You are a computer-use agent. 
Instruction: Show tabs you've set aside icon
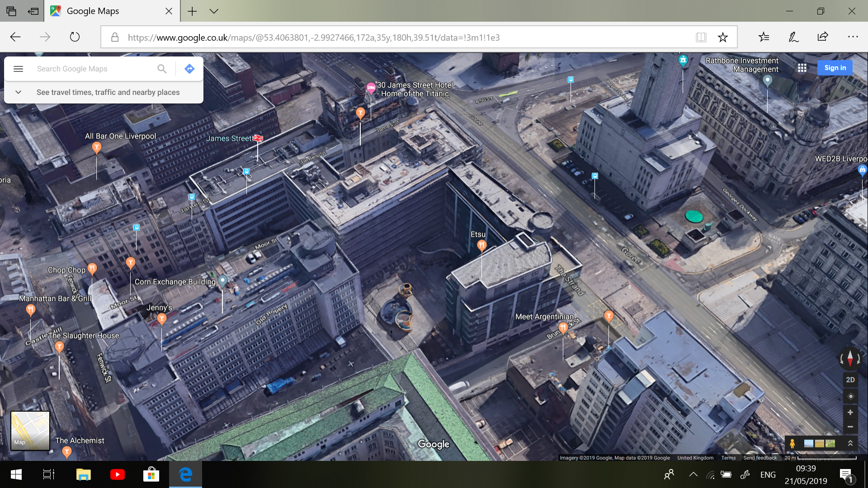click(11, 11)
